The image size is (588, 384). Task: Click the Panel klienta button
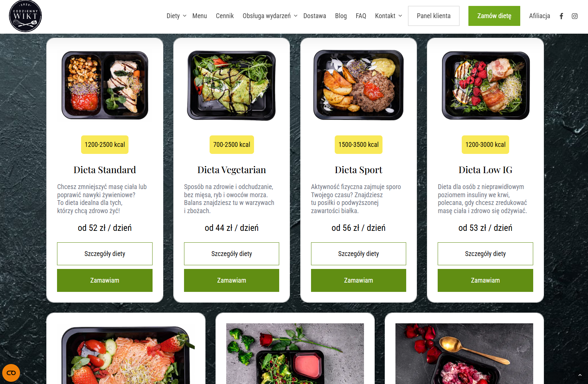point(434,16)
